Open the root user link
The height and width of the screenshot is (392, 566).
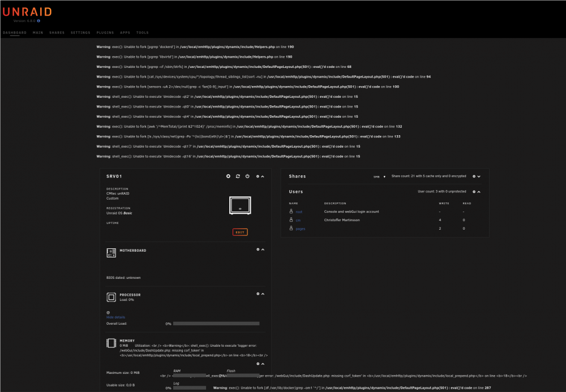299,212
